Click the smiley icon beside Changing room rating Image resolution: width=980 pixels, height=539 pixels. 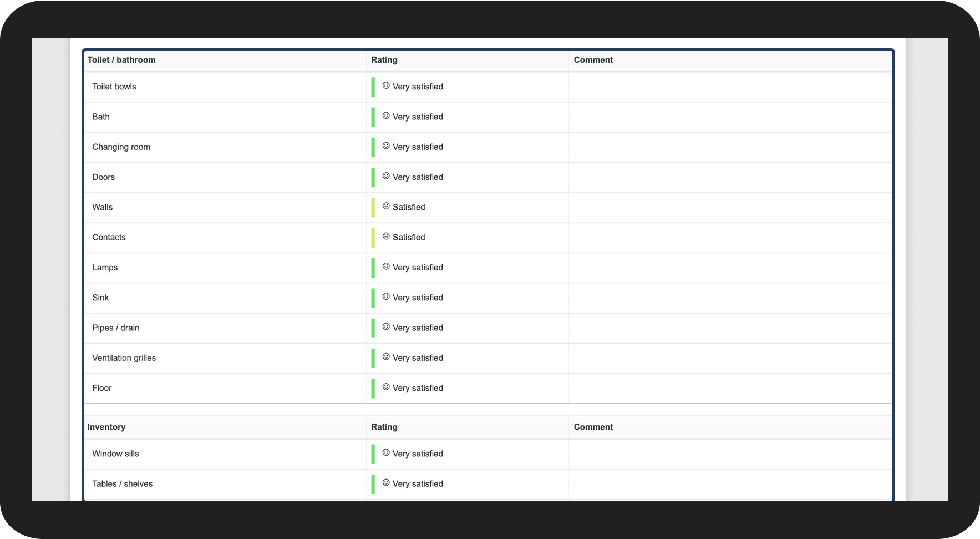386,145
